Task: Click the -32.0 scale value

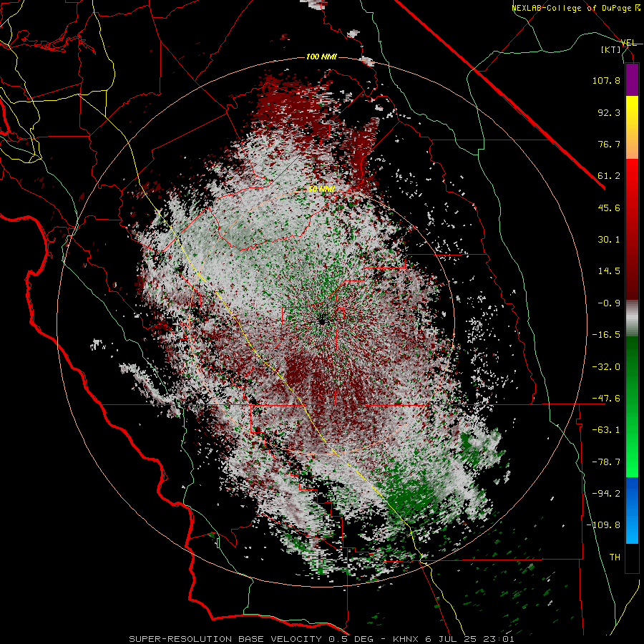Action: 606,367
